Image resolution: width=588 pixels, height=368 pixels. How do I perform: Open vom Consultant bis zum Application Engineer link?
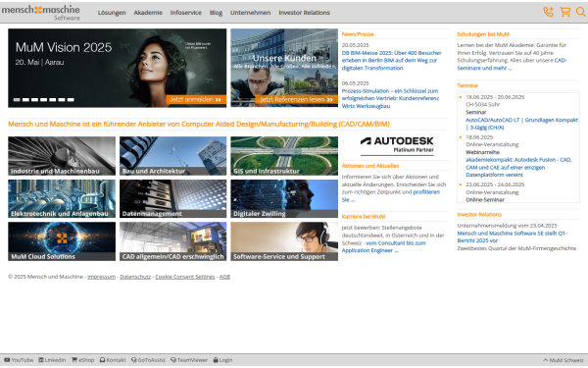(383, 246)
